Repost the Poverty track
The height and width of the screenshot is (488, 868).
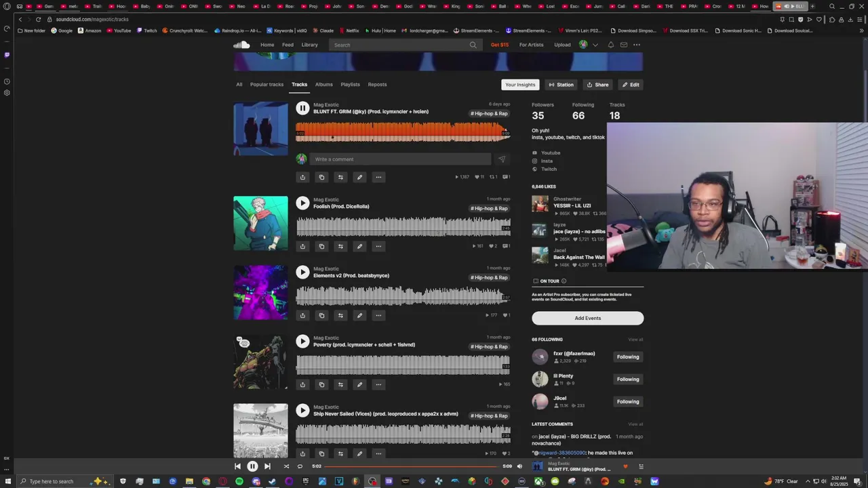pos(340,384)
